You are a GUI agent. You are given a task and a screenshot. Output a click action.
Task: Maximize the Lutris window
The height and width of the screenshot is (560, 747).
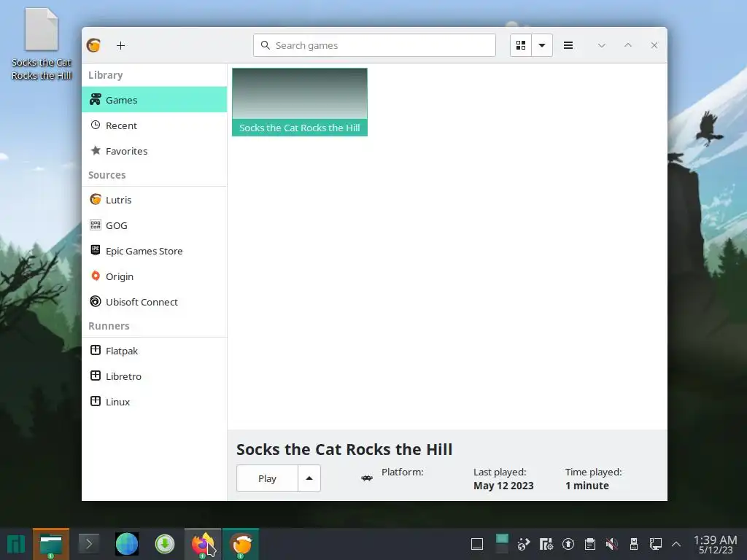628,45
